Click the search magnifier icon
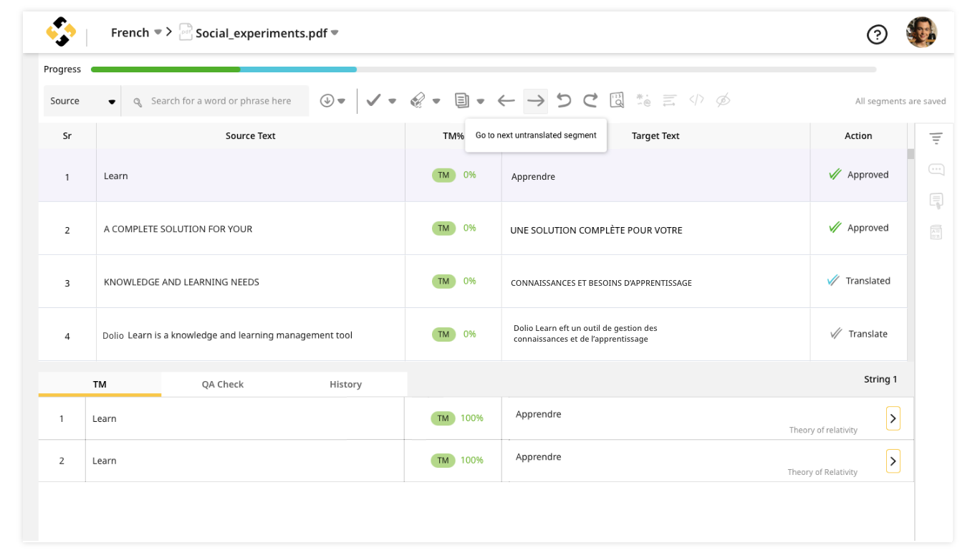Image resolution: width=980 pixels, height=553 pixels. (x=138, y=102)
